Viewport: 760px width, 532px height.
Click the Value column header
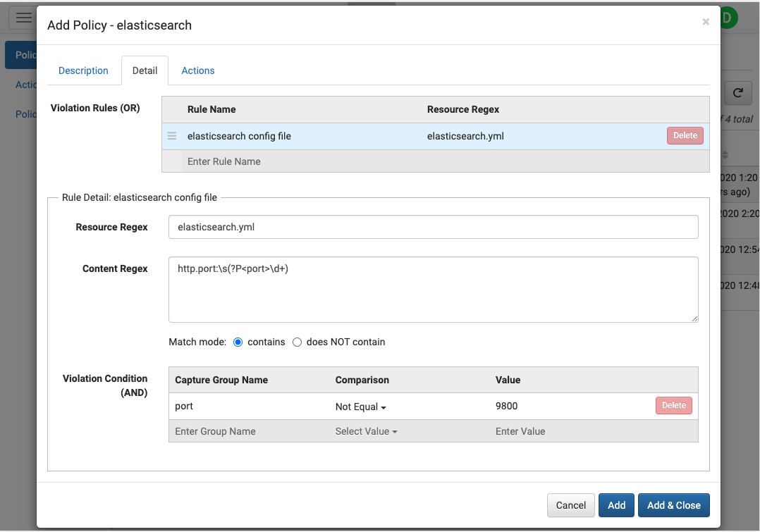(x=508, y=380)
